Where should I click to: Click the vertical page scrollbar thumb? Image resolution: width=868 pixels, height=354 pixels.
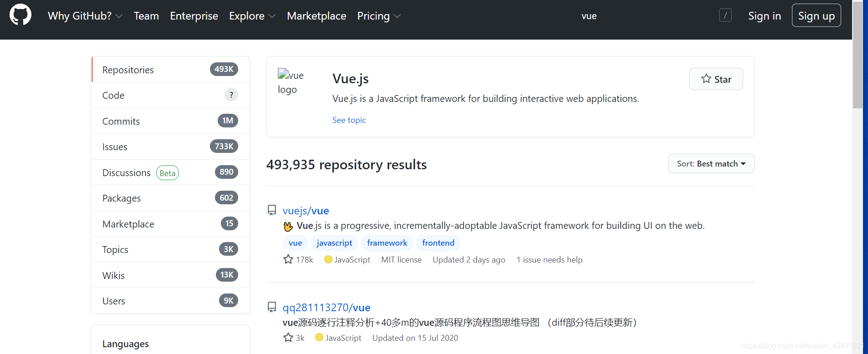click(x=858, y=55)
